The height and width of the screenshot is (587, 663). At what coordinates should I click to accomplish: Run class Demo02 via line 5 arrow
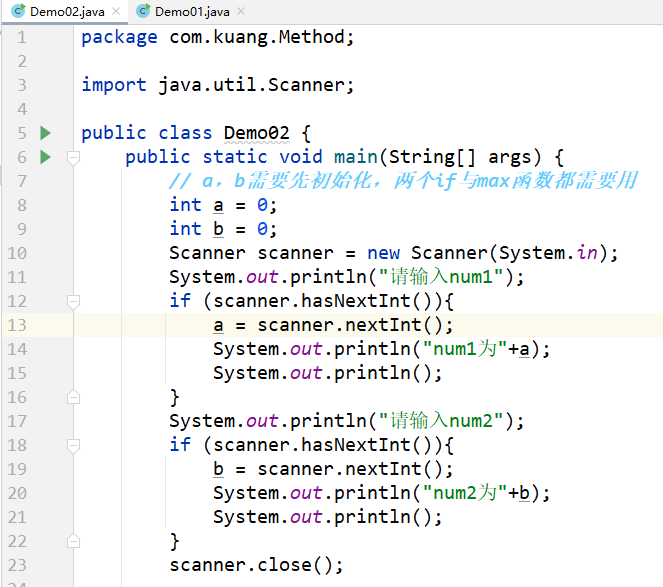(45, 133)
